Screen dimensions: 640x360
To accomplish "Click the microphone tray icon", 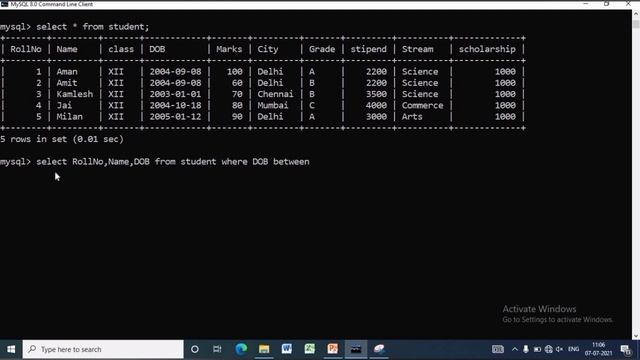I will point(526,349).
